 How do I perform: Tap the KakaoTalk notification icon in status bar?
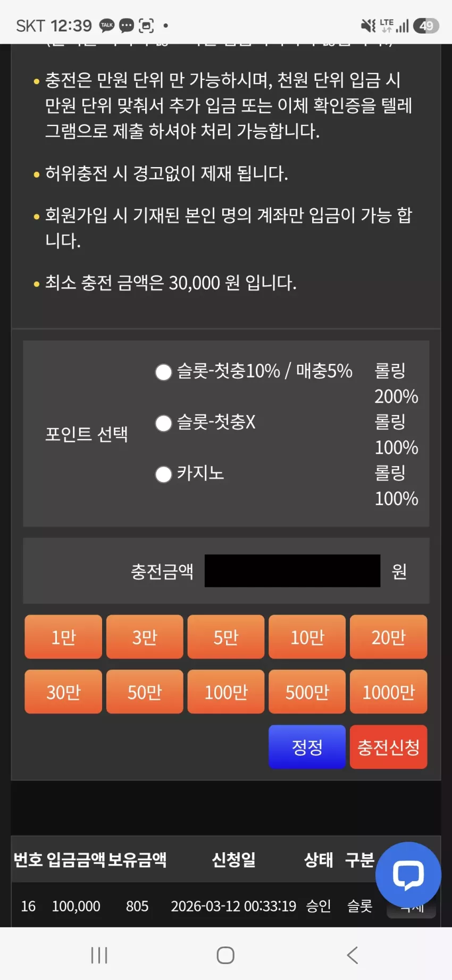(x=107, y=25)
